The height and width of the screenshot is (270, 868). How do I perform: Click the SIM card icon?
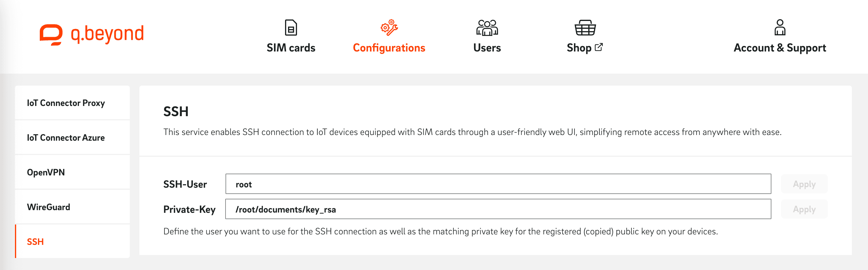click(x=291, y=28)
